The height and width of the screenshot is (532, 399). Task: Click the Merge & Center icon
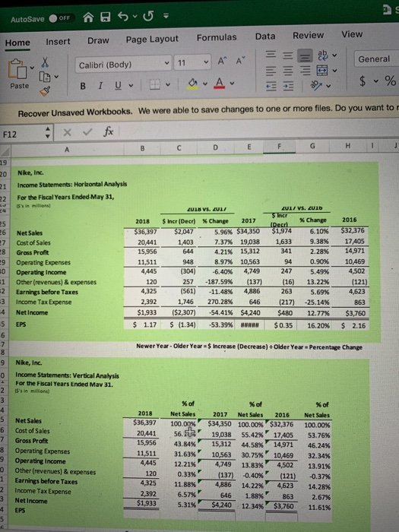pos(322,70)
